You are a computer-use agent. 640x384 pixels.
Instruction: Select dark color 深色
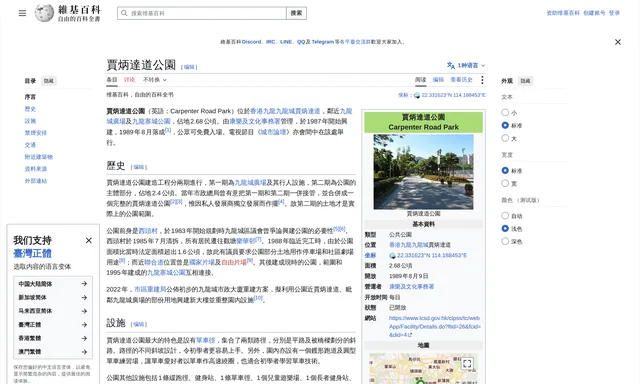(505, 241)
